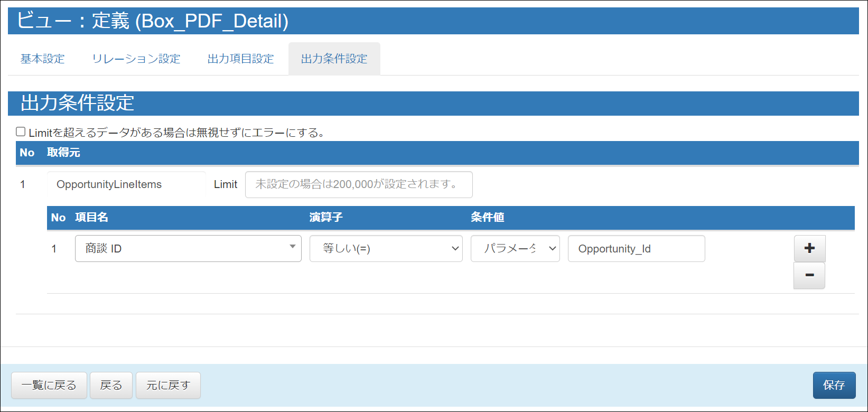868x412 pixels.
Task: Click the Opportunity_Id condition value field
Action: pos(636,248)
